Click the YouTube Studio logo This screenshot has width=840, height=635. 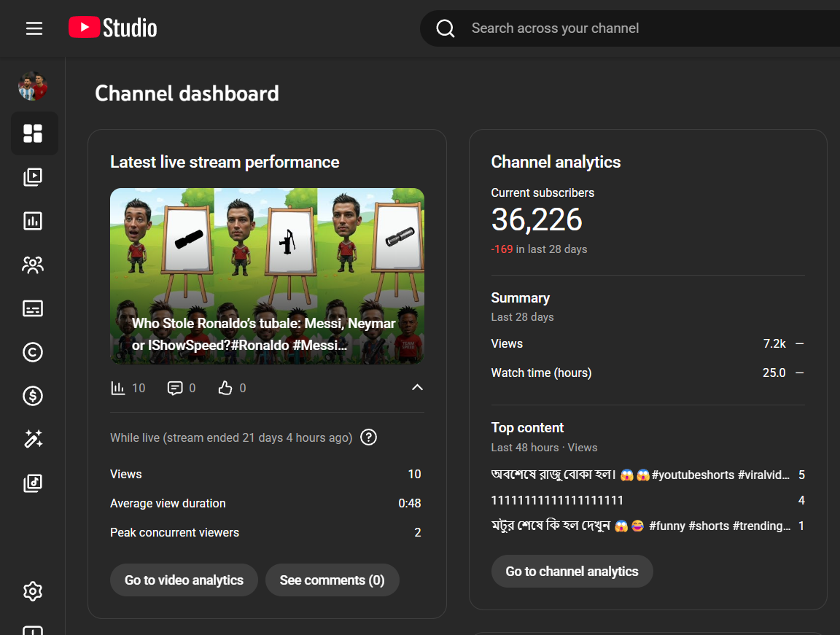pos(113,28)
